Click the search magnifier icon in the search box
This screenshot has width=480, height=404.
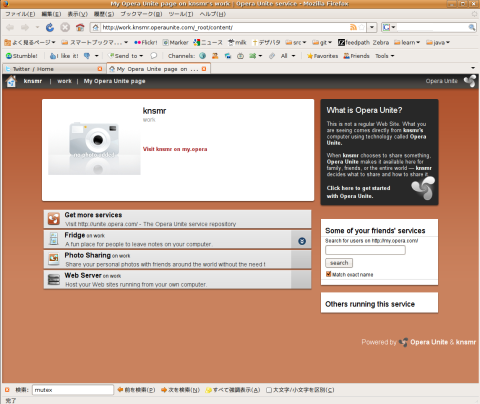coord(472,27)
